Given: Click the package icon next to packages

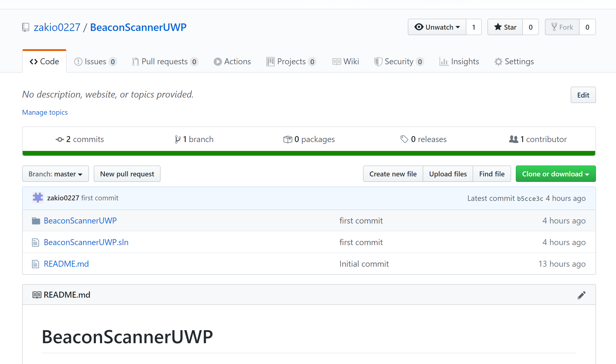Looking at the screenshot, I should coord(288,139).
